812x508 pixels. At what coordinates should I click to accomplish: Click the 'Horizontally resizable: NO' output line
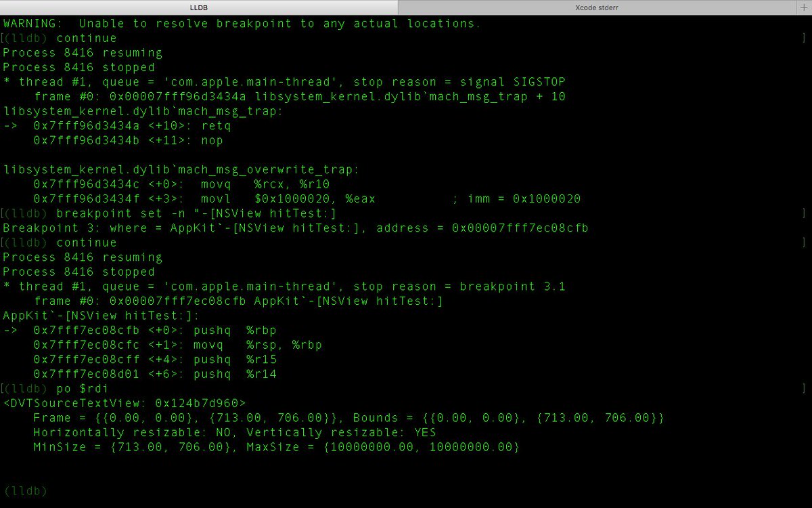coord(234,432)
